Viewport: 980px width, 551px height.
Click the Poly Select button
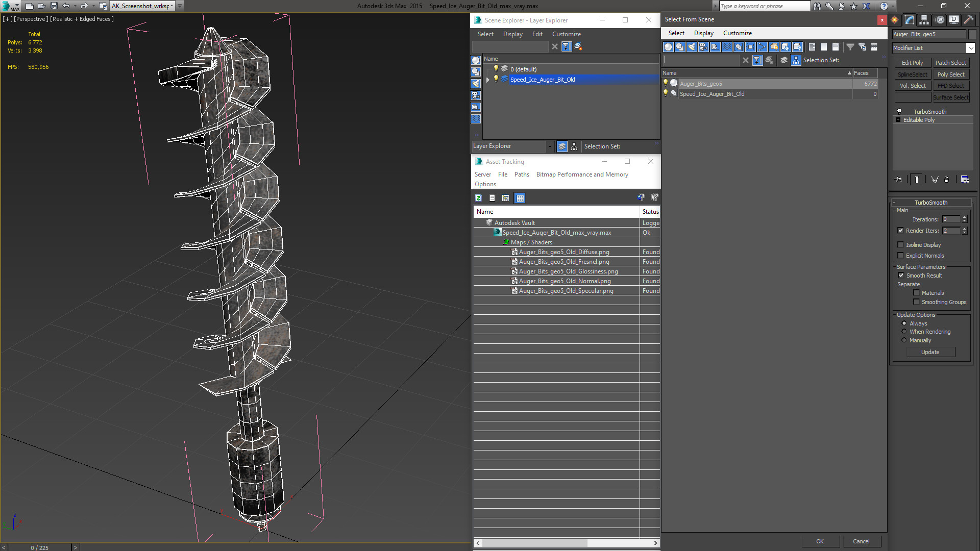pyautogui.click(x=950, y=74)
